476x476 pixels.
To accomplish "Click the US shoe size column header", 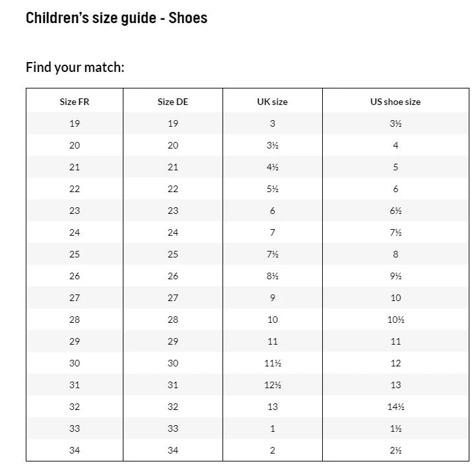I will tap(395, 102).
